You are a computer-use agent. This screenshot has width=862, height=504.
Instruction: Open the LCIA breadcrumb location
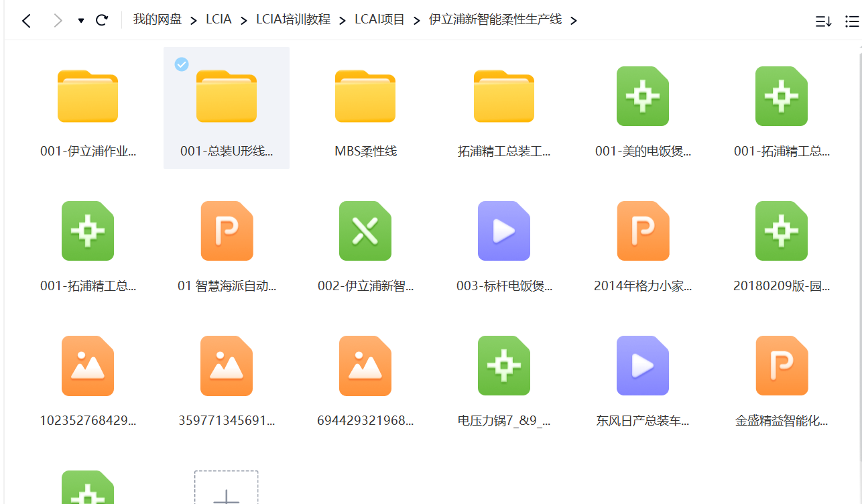coord(219,20)
